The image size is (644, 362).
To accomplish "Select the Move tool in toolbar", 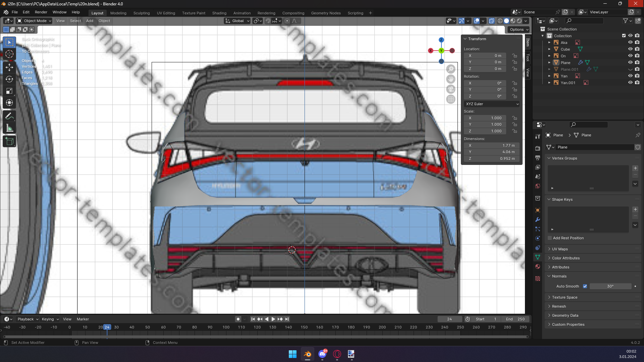I will (9, 67).
